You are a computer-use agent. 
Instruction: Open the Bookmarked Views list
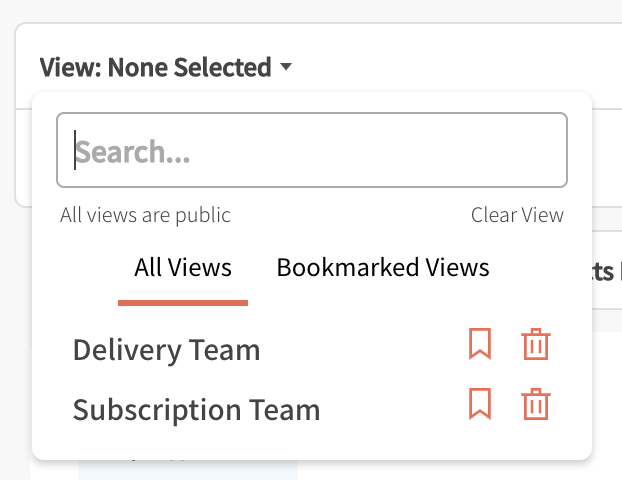click(383, 268)
